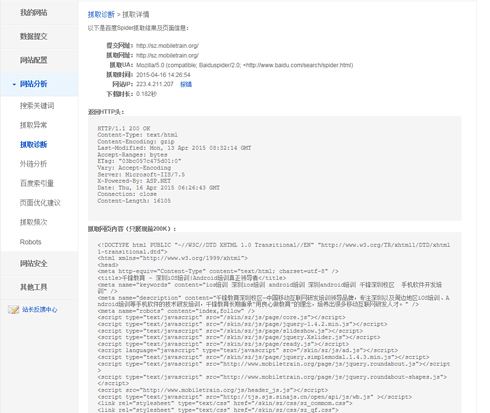
Task: Click the Connection: close line
Action: pyautogui.click(x=127, y=194)
